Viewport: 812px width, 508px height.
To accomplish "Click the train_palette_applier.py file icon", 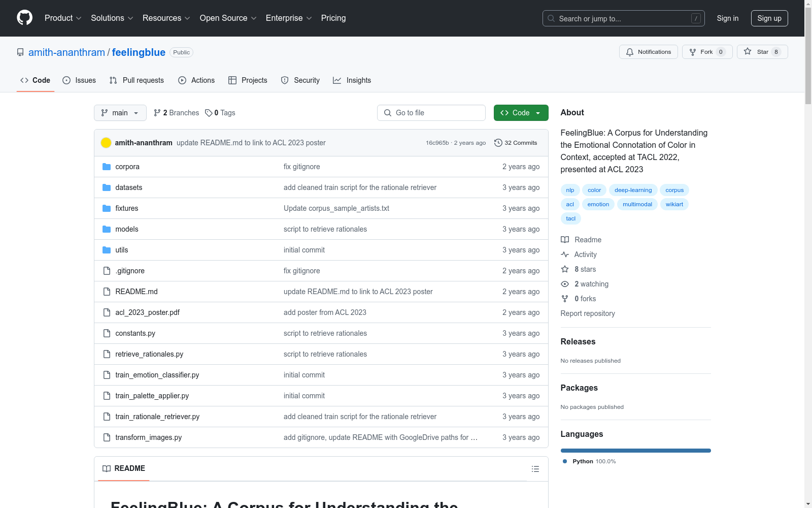I will (x=107, y=396).
